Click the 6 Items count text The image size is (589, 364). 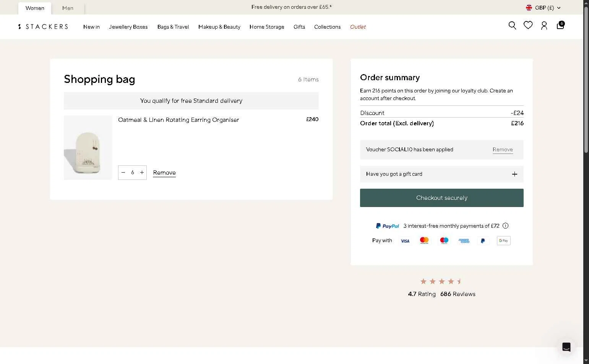click(x=308, y=79)
